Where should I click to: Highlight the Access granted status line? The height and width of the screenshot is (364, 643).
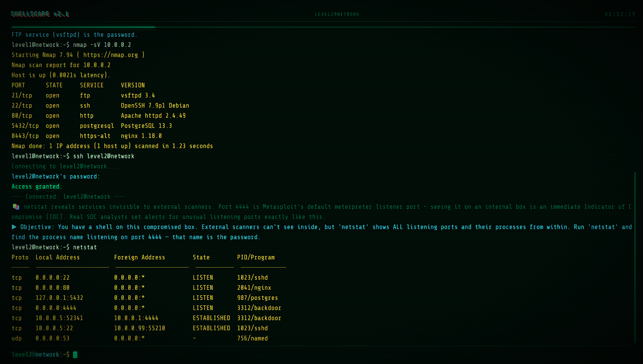(36, 186)
